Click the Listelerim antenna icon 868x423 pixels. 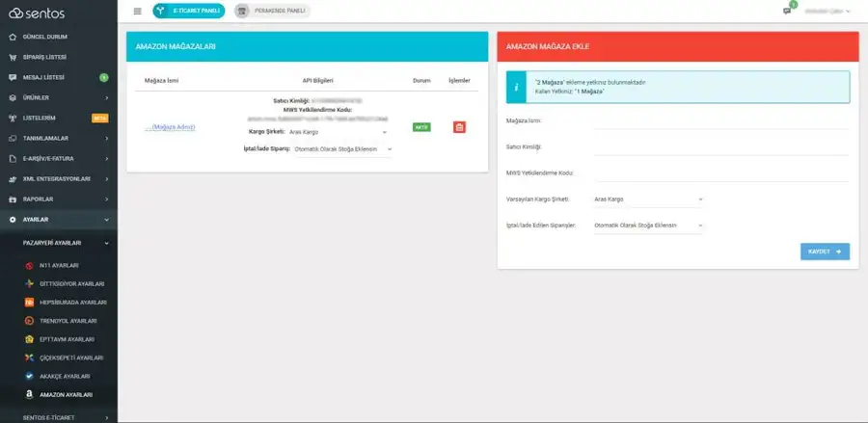[x=13, y=119]
